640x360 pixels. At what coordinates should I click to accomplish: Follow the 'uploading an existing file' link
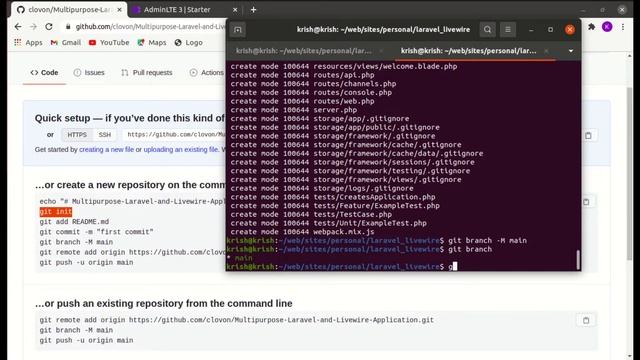[x=181, y=149]
